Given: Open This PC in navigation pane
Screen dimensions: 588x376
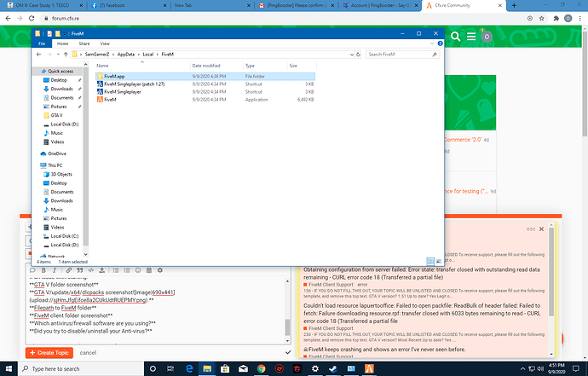Looking at the screenshot, I should click(x=55, y=165).
